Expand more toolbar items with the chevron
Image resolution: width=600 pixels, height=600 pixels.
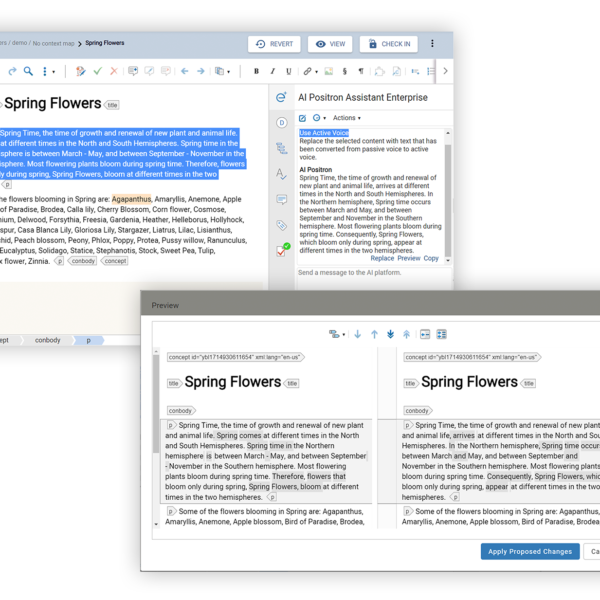click(445, 71)
